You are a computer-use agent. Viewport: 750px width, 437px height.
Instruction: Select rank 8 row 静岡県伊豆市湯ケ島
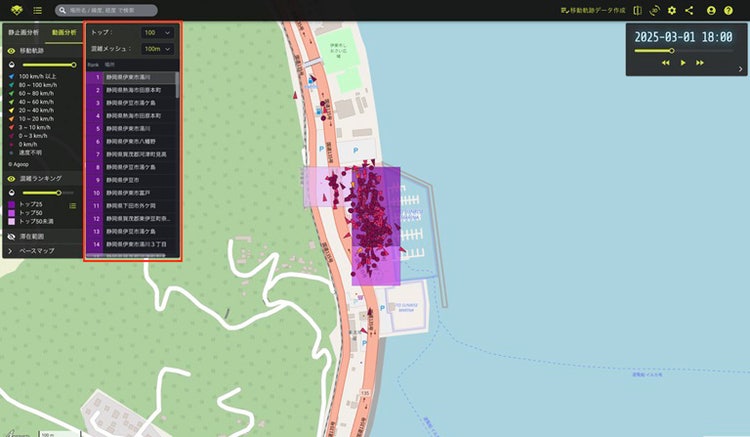tap(132, 167)
